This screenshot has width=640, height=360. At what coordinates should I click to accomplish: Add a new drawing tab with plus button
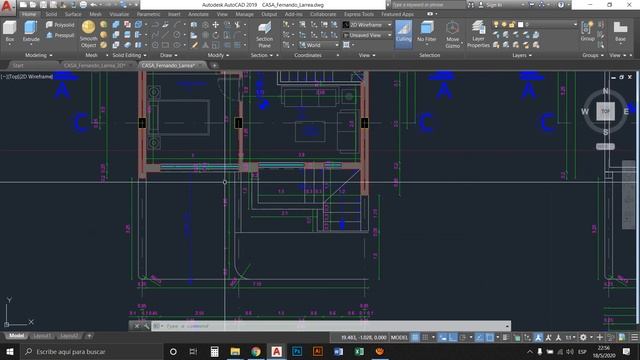pos(214,65)
